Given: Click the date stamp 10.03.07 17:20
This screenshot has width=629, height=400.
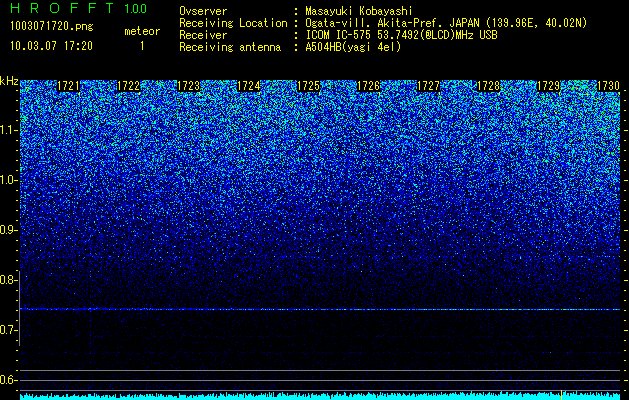Looking at the screenshot, I should 51,46.
